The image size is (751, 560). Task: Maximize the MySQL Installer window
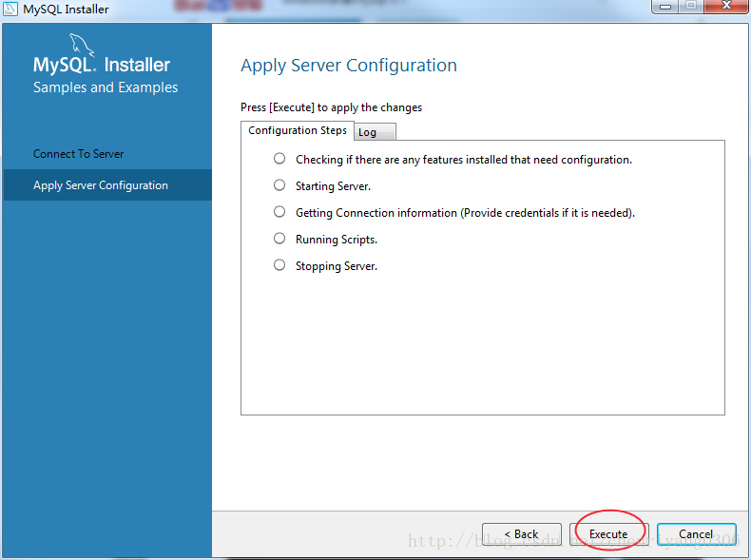[691, 7]
